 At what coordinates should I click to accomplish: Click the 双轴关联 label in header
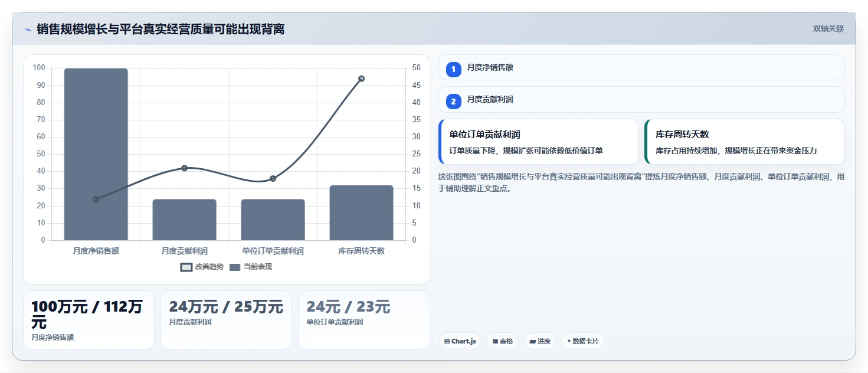828,29
